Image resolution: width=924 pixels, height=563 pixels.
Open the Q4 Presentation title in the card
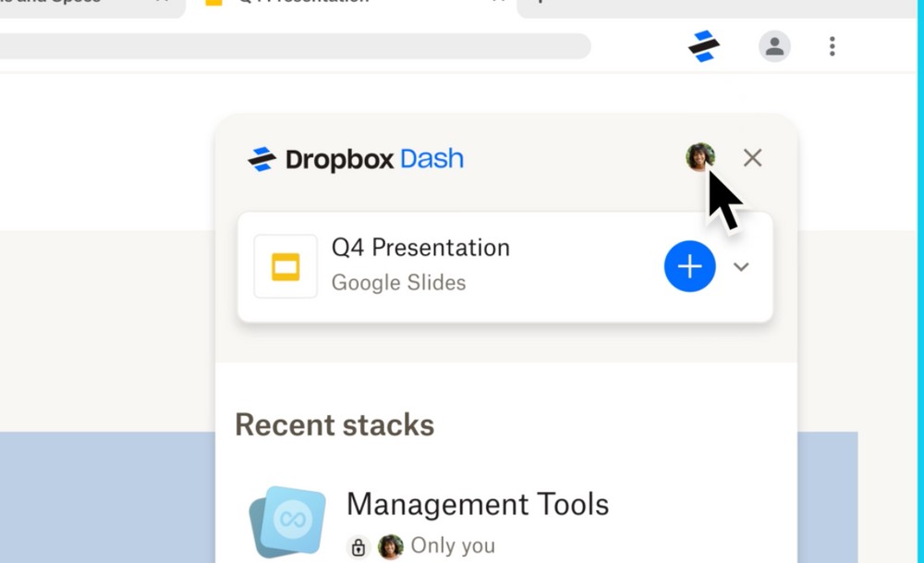pyautogui.click(x=420, y=248)
